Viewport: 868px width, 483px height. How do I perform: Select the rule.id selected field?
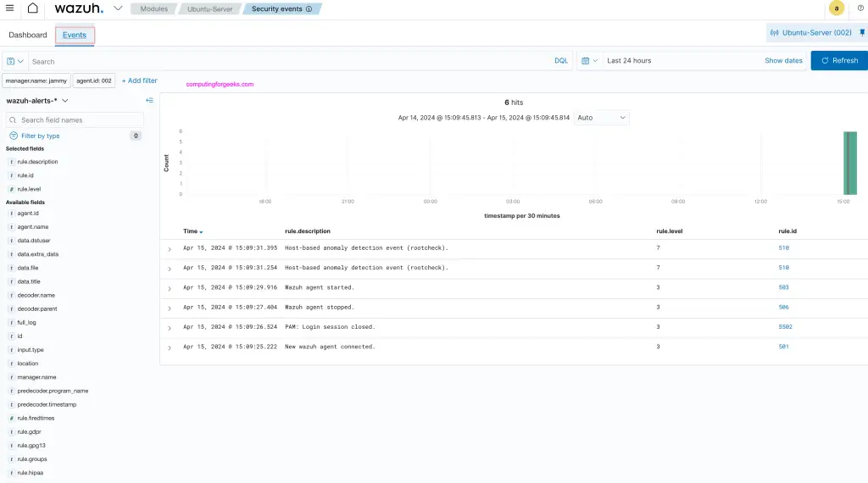(x=25, y=175)
